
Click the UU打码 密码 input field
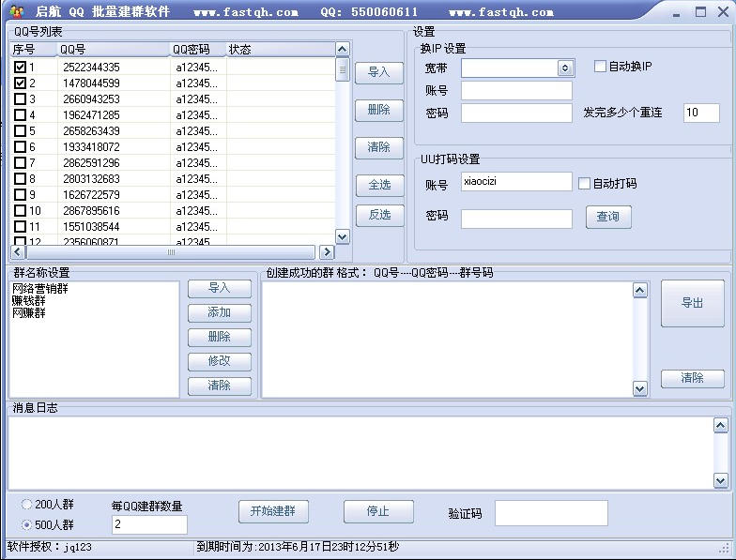[x=516, y=219]
